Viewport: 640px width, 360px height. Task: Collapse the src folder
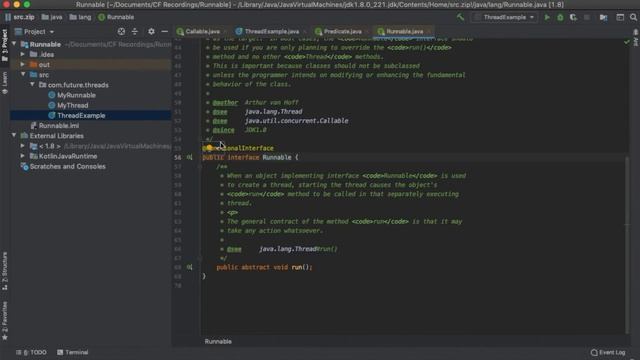[x=23, y=74]
